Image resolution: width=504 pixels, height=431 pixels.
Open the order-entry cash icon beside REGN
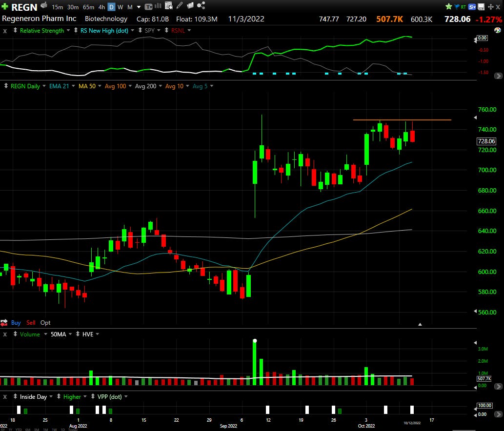click(x=44, y=5)
